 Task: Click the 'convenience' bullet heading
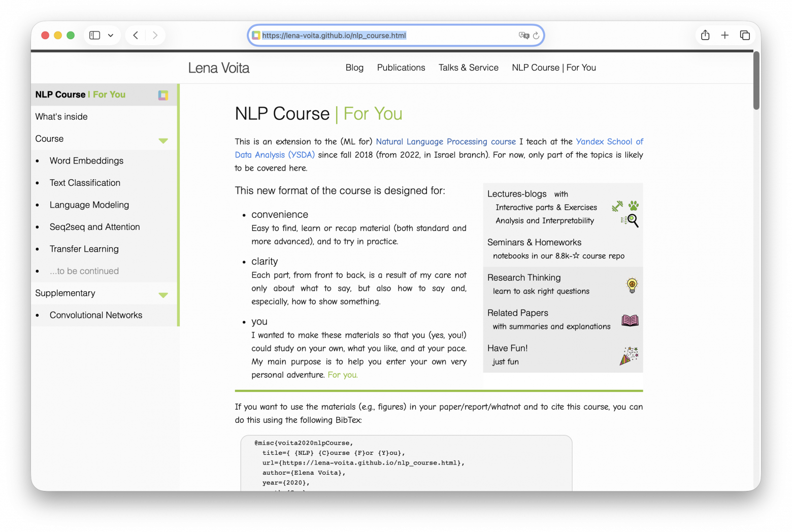(280, 215)
